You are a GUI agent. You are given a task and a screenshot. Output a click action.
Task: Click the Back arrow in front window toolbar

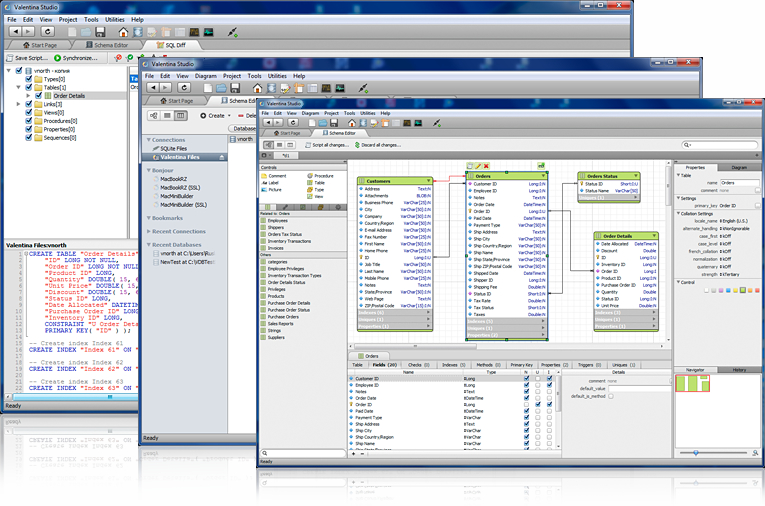pyautogui.click(x=267, y=123)
